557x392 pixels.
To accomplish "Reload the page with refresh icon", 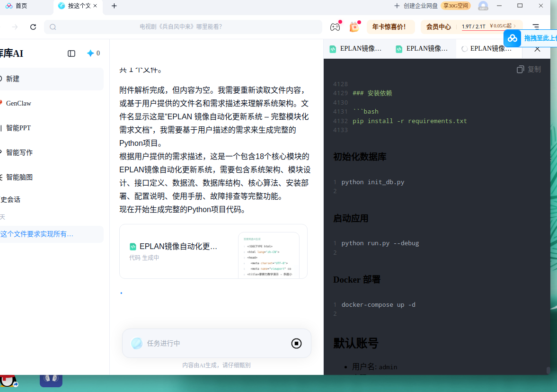I will 33,27.
